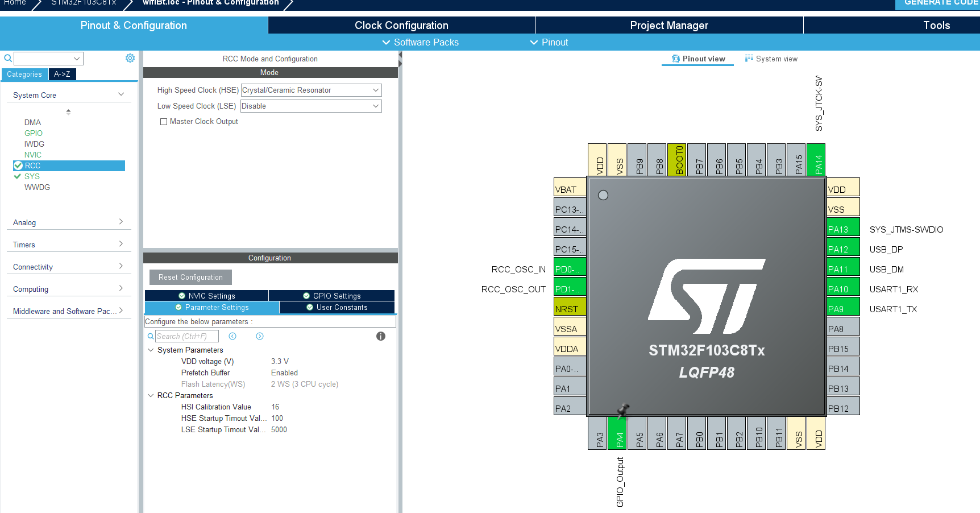Image resolution: width=980 pixels, height=513 pixels.
Task: Select the Parameter Settings tab
Action: 212,307
